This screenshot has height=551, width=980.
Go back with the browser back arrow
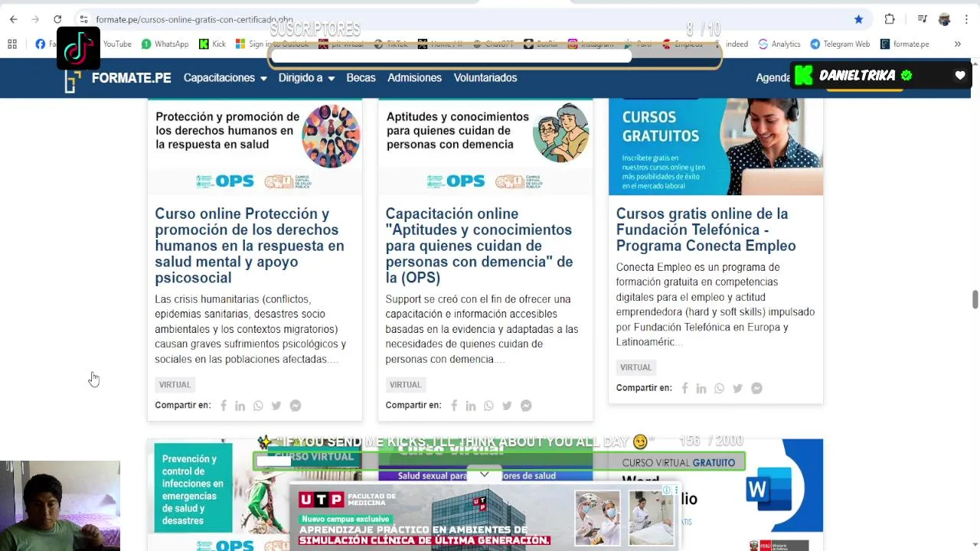(x=13, y=19)
